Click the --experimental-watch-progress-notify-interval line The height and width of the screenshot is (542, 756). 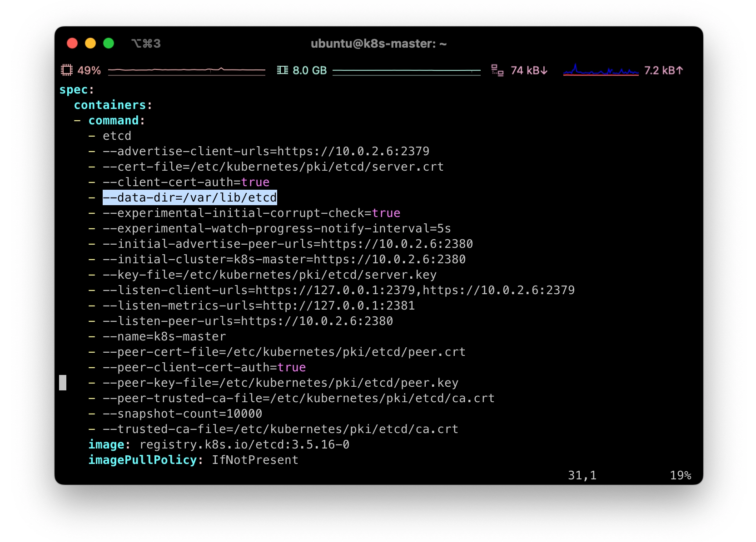tap(277, 228)
